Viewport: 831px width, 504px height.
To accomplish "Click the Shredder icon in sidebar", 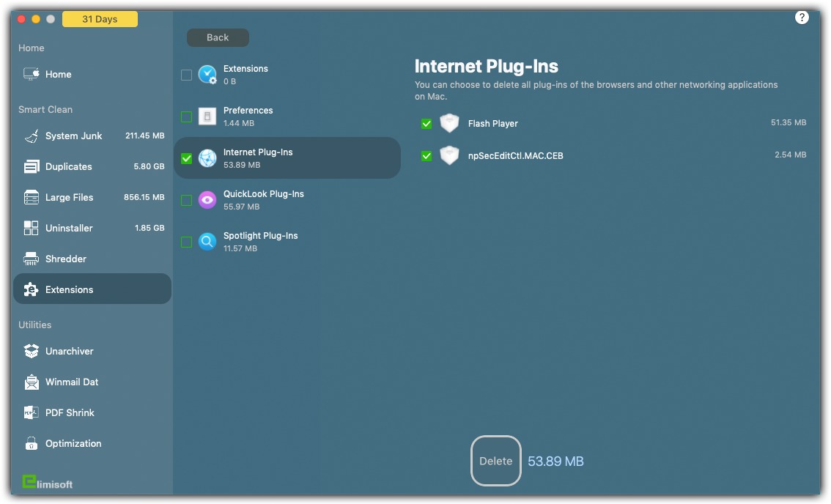I will click(32, 259).
